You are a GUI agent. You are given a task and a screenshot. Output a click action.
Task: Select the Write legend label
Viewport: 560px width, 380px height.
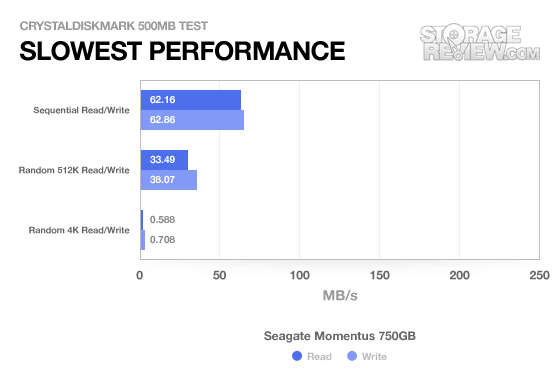tap(374, 356)
